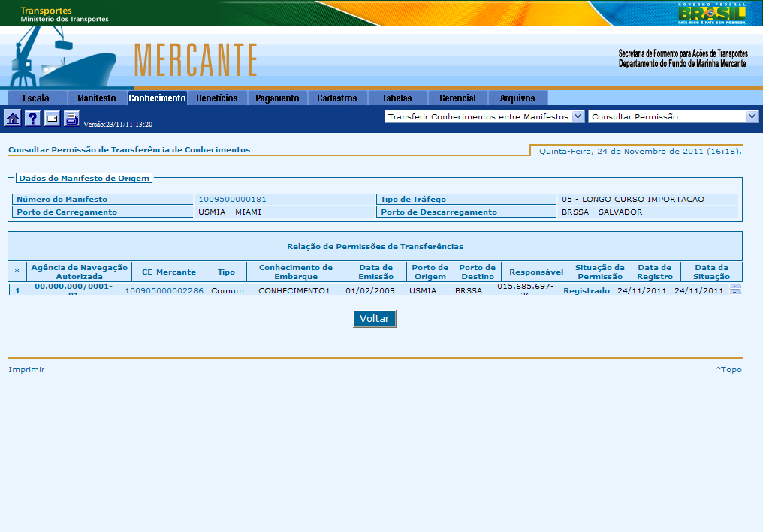The width and height of the screenshot is (763, 532).
Task: Click the Registrado status link
Action: [x=587, y=290]
